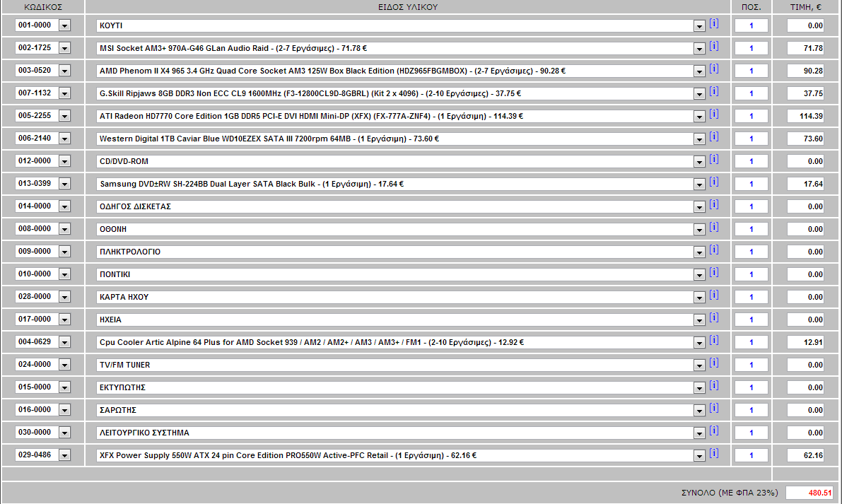Viewport: 842px width, 504px height.
Task: Click the ΣΥΝΟΛΟ (ΜΕ ΦΠΑ 23%) label
Action: 729,493
